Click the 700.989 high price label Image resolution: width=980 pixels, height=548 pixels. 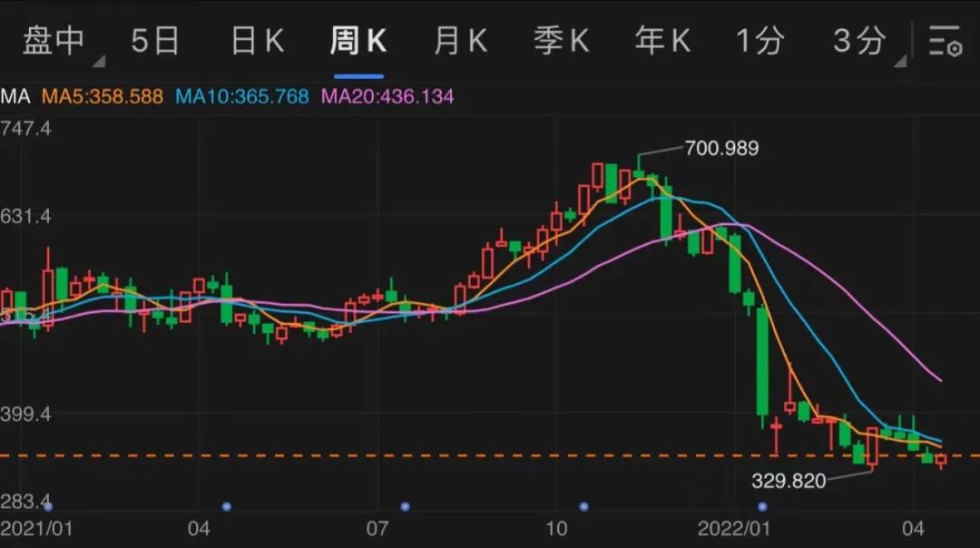click(722, 148)
